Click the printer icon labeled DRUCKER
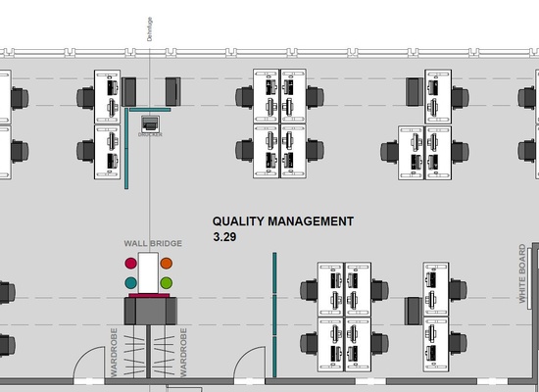Image resolution: width=539 pixels, height=392 pixels. point(151,123)
